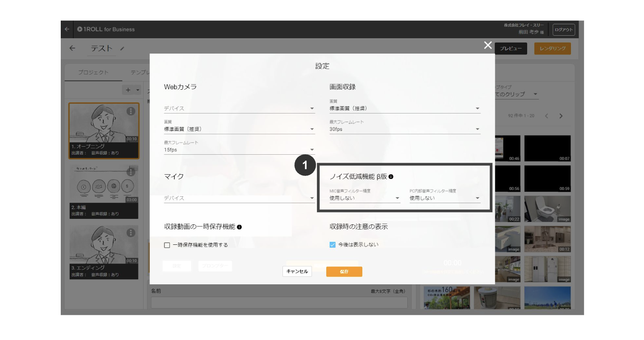Image resolution: width=644 pixels, height=340 pixels.
Task: Uncheck 今後は表示しない option
Action: click(x=333, y=244)
